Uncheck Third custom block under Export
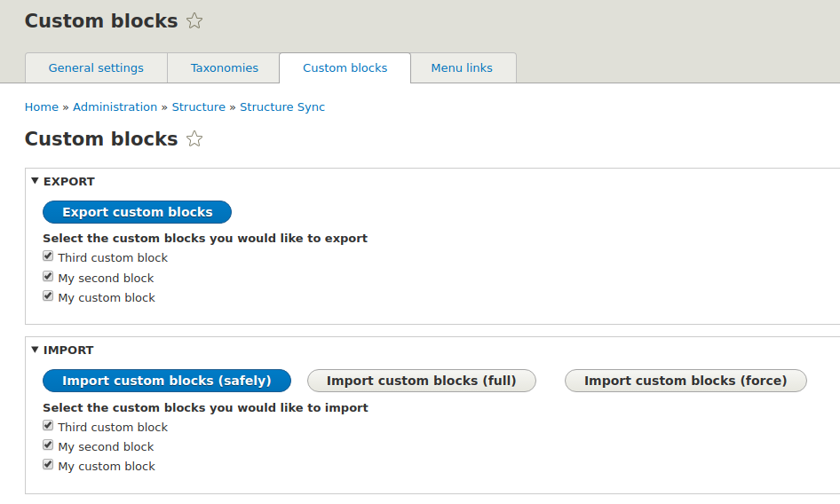The width and height of the screenshot is (840, 504). click(48, 256)
